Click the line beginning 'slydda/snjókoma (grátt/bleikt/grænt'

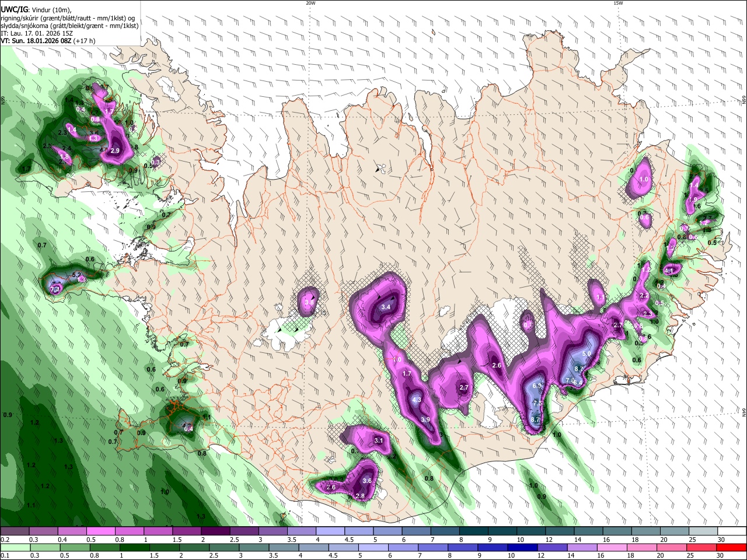69,26
